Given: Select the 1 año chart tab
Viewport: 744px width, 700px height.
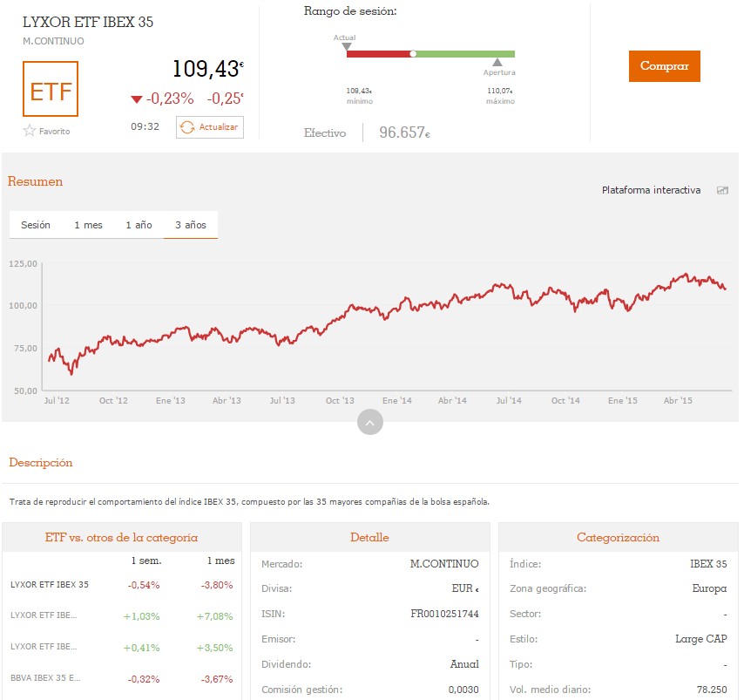Looking at the screenshot, I should point(139,225).
